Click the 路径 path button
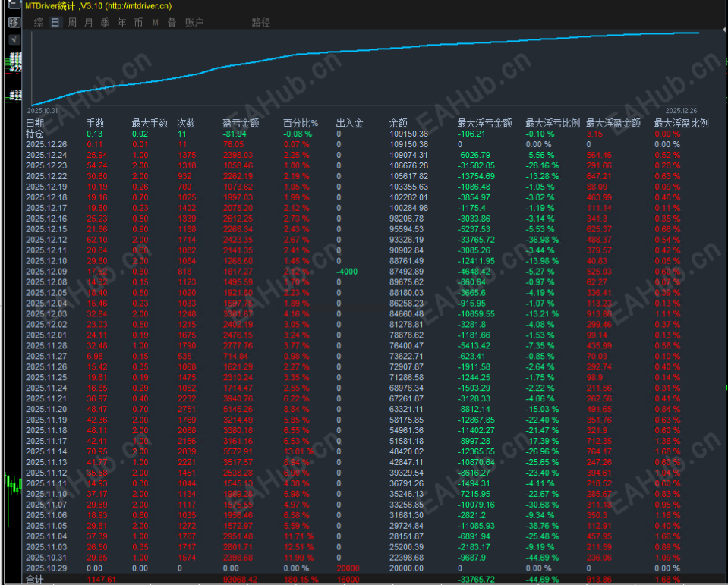Viewport: 728px width, 585px height. click(x=261, y=22)
